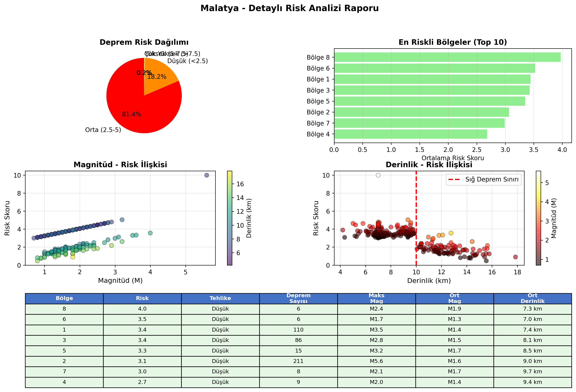Click the 'Derinlik (km)' colorbar
The image size is (576, 392).
(x=230, y=218)
